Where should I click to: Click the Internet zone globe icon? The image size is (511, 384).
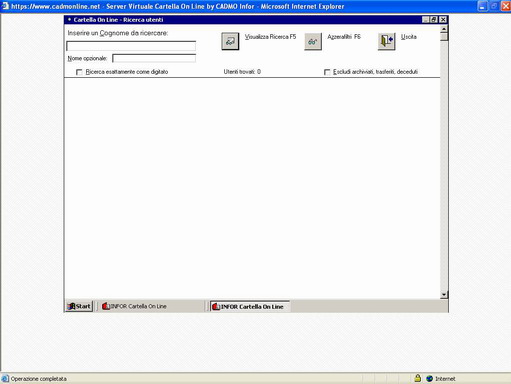tap(429, 378)
